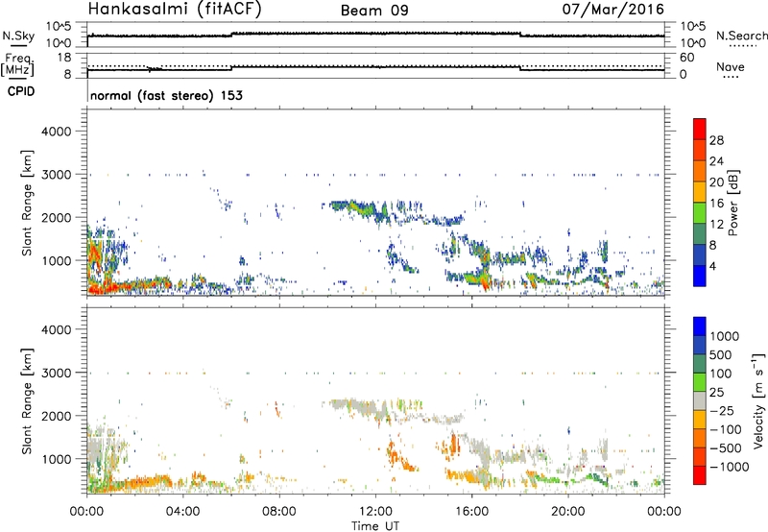Click the '3000' tick of velocity panel
The width and height of the screenshot is (768, 532).
tap(56, 373)
